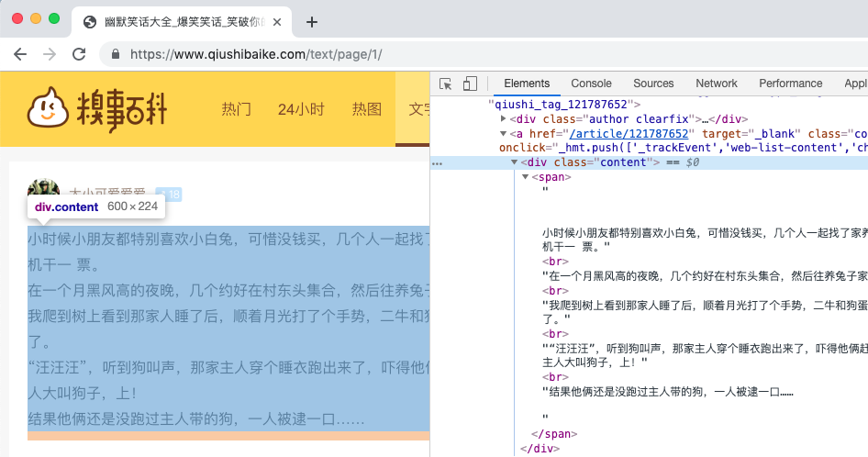Select the closing </span> tag line
This screenshot has height=457, width=868.
pos(554,434)
